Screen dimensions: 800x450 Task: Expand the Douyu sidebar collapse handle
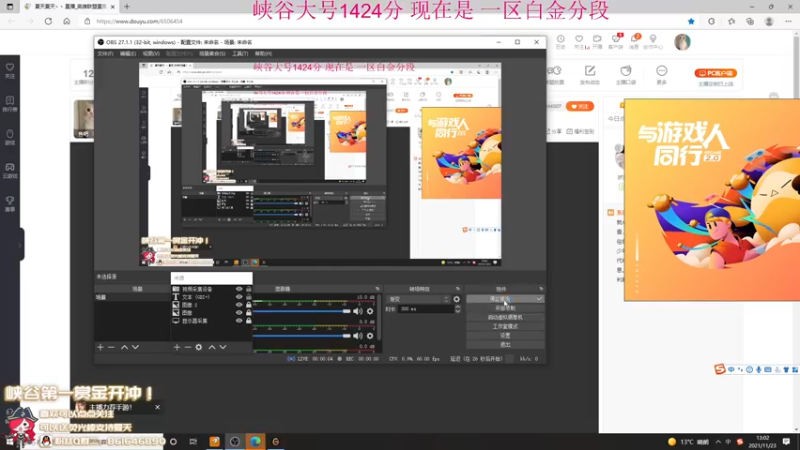[20, 245]
